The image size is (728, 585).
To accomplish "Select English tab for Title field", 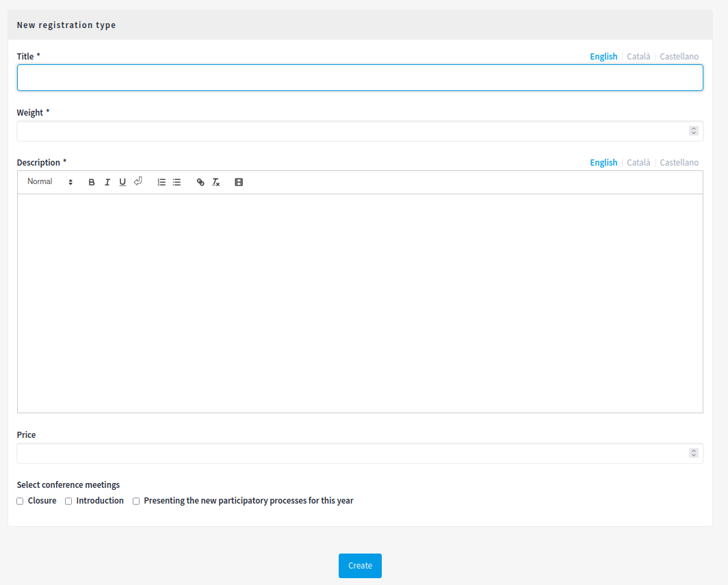I will pos(603,57).
